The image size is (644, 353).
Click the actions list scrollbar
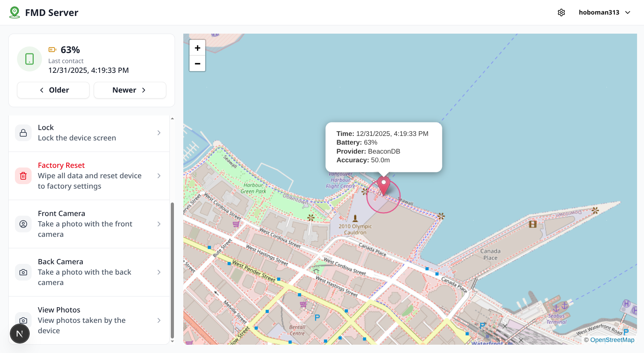pos(172,270)
